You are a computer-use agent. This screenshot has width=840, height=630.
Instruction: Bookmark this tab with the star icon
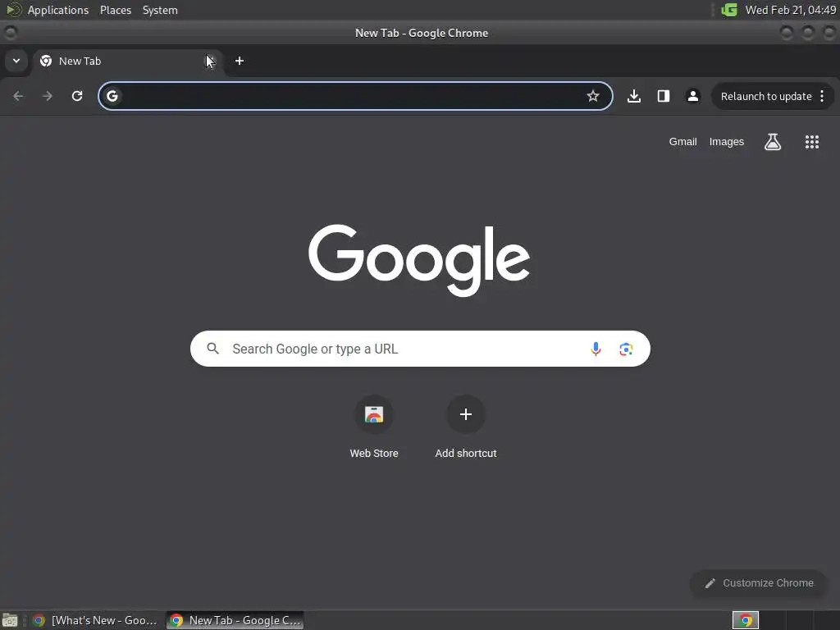592,96
